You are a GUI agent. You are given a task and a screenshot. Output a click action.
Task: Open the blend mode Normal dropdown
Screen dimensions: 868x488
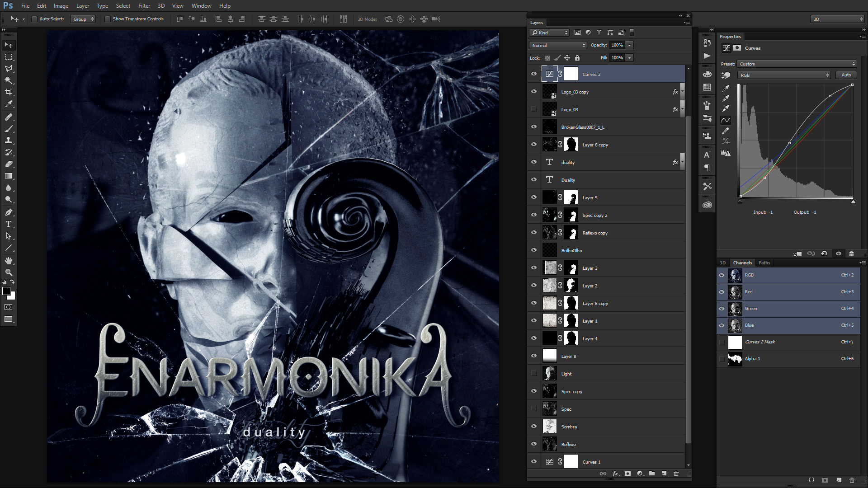click(558, 45)
